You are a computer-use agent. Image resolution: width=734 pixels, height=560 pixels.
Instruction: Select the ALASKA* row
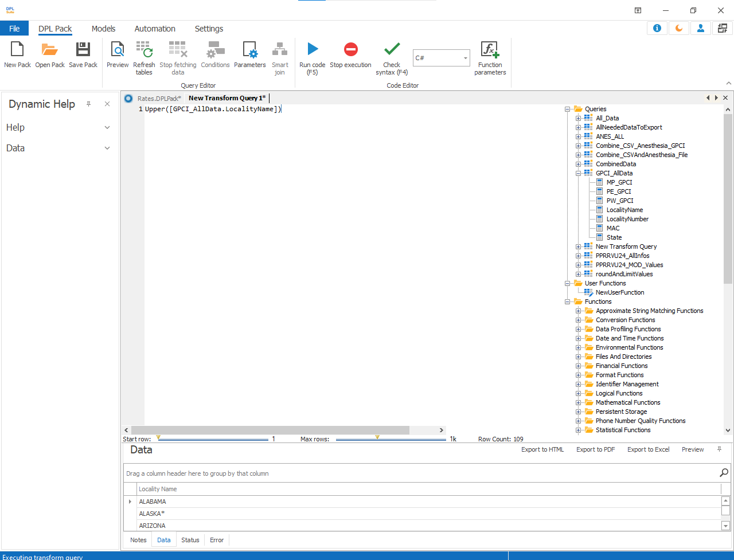429,514
